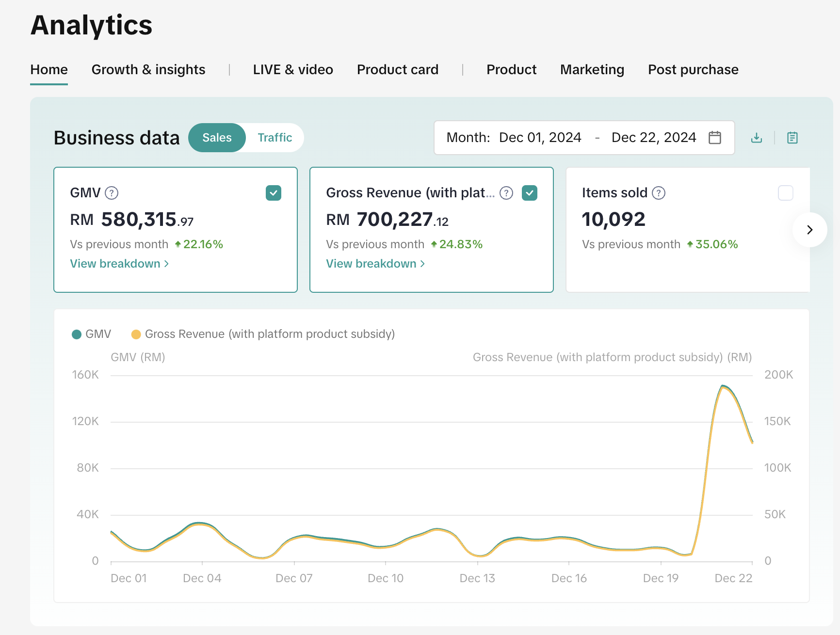
Task: Click the Items sold help icon
Action: (659, 193)
